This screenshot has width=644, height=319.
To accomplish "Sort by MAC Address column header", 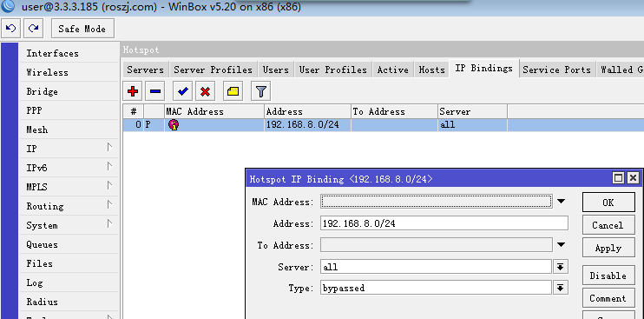I will click(x=214, y=111).
